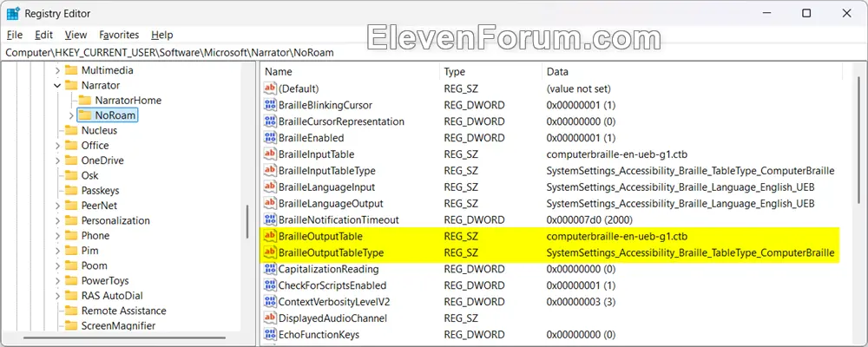
Task: Expand the Personalization key chevron
Action: (57, 221)
